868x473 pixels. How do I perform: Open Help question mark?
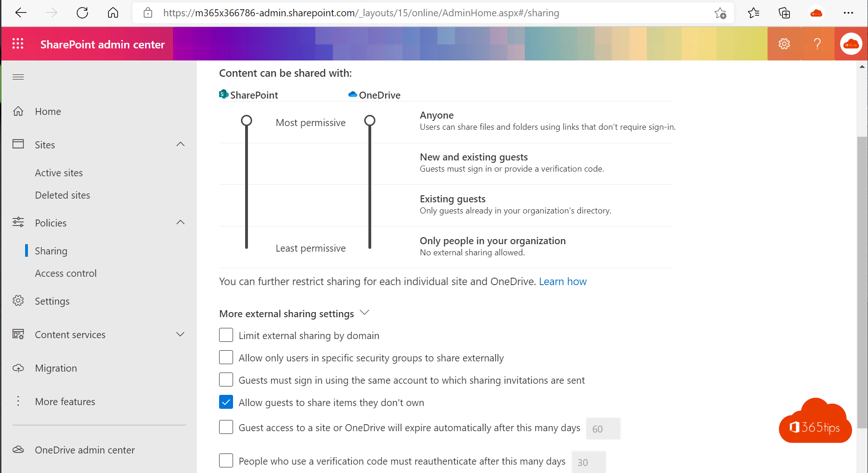(x=817, y=44)
